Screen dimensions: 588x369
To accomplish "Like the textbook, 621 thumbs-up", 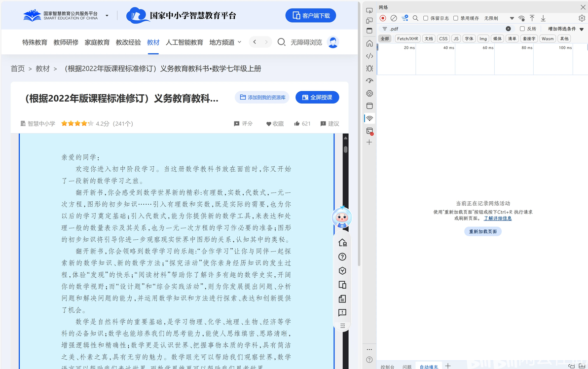I will pos(302,124).
